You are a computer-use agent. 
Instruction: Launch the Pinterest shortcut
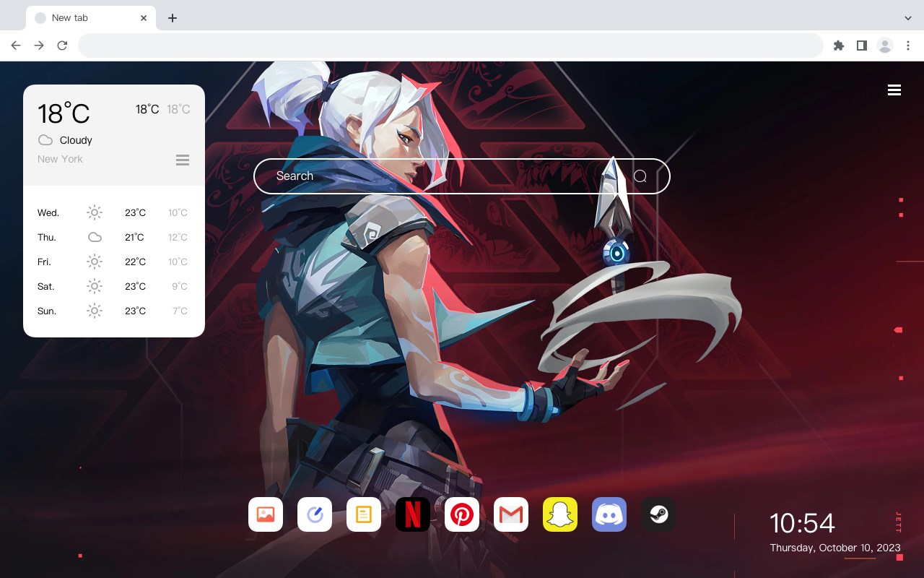[462, 514]
